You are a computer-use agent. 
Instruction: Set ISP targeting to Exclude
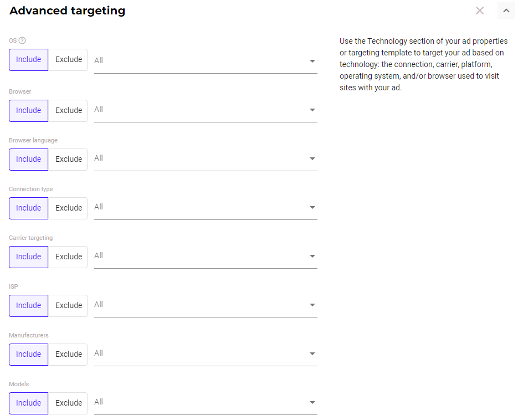tap(69, 306)
